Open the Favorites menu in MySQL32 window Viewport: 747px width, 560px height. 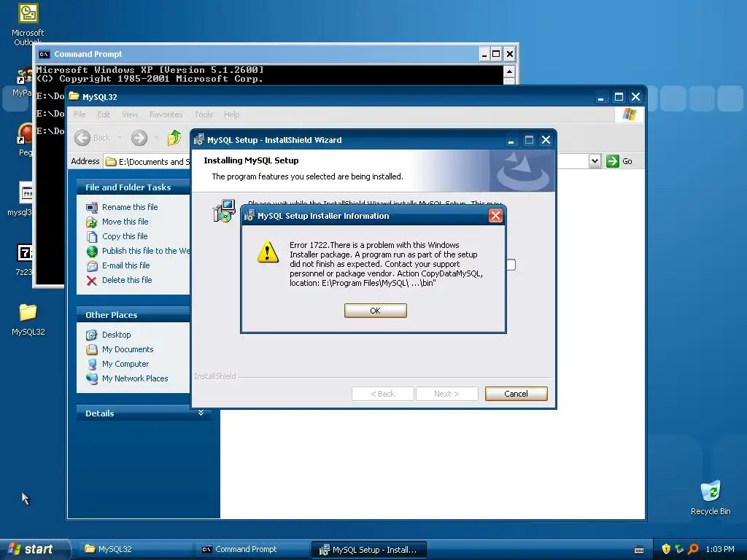(166, 114)
